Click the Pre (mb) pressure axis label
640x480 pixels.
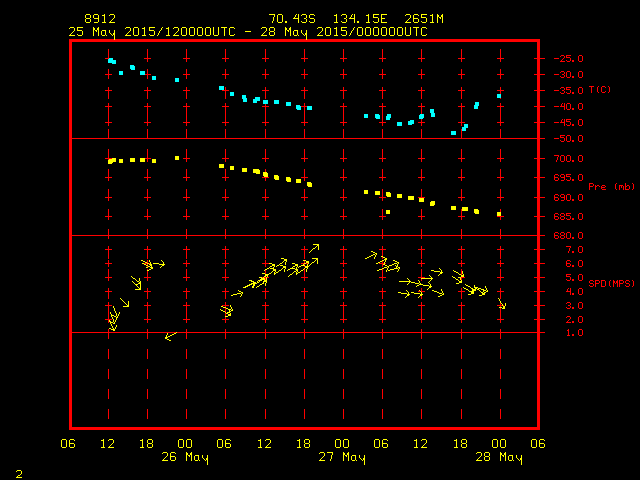[612, 187]
